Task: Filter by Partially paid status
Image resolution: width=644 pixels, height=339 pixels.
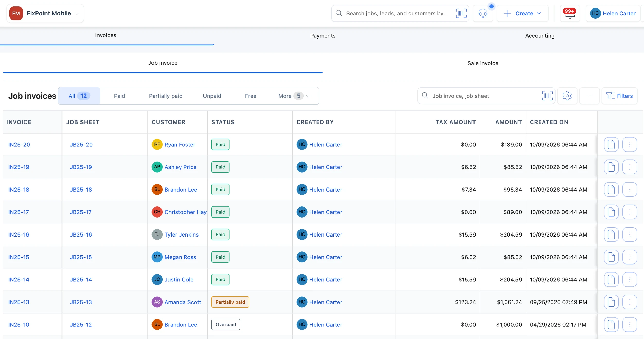Action: (x=166, y=96)
